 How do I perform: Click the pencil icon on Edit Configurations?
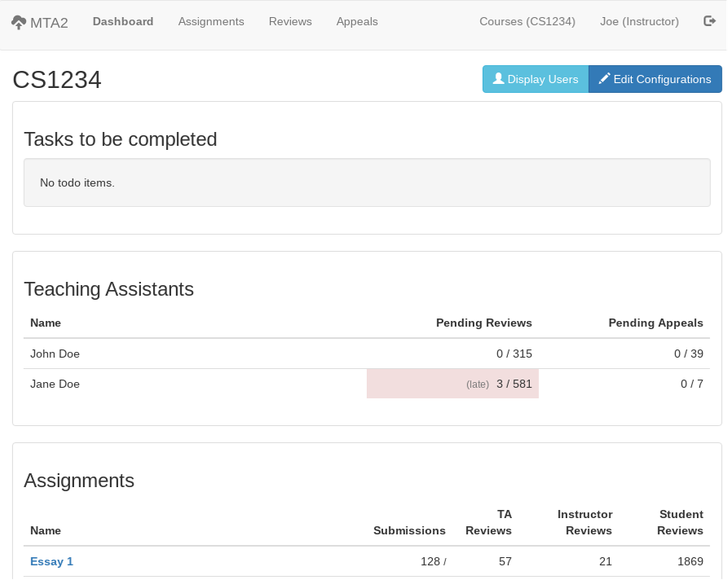(604, 79)
